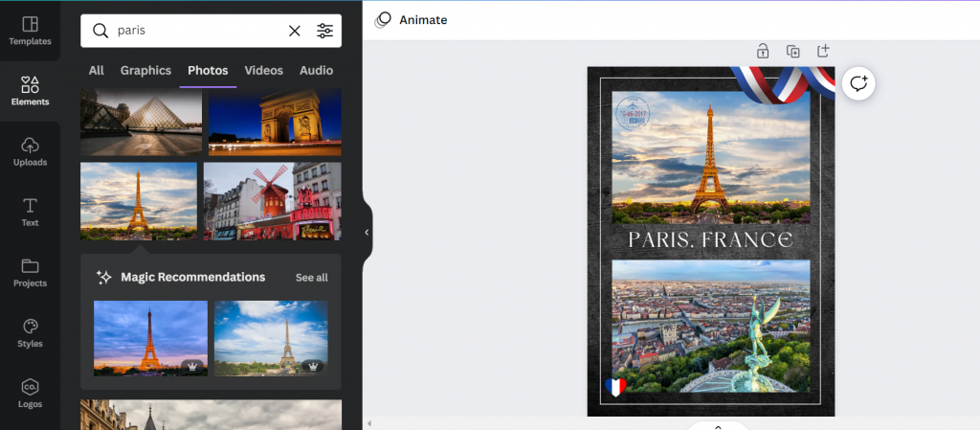
Task: Open search filter options
Action: 325,31
